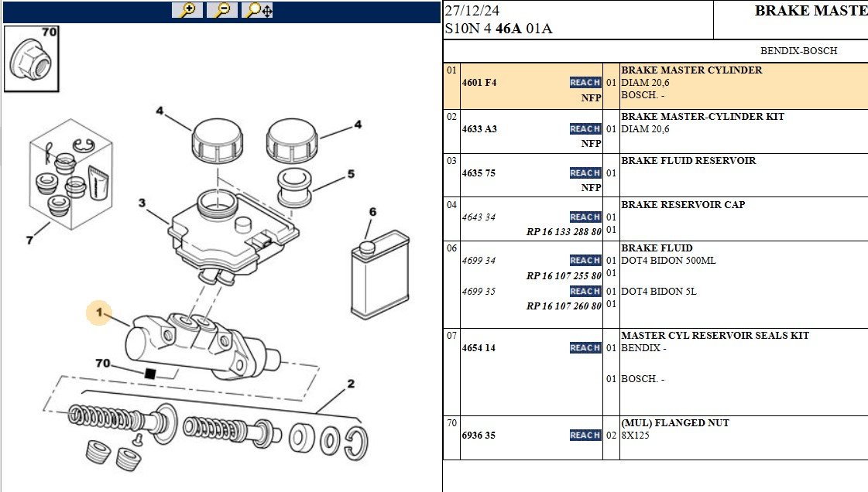Click the MASTER CYL RESERVOIR SEALS KIT description
868x492 pixels.
click(x=715, y=336)
